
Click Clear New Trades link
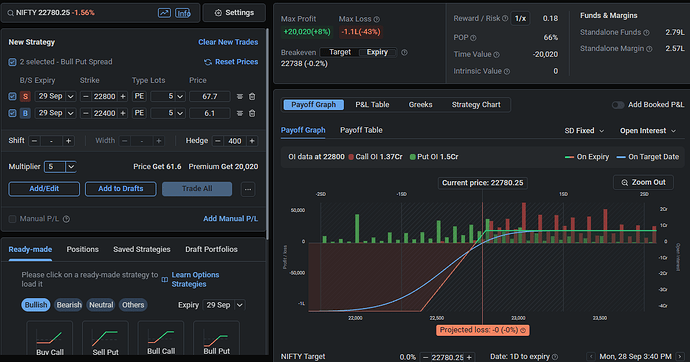(228, 42)
